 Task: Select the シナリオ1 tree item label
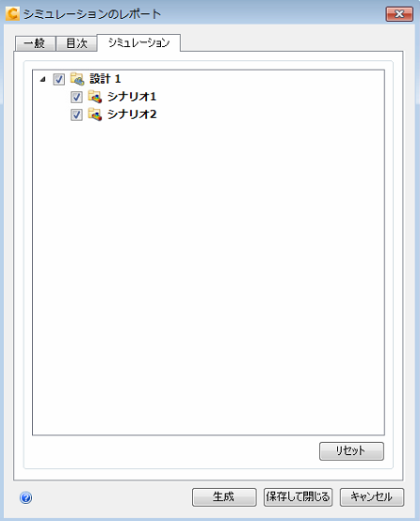pos(132,97)
